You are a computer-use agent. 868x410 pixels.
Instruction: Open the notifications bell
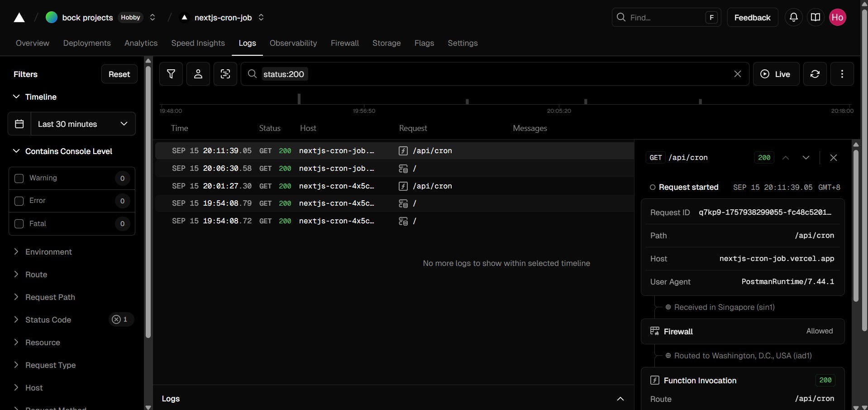pos(793,17)
